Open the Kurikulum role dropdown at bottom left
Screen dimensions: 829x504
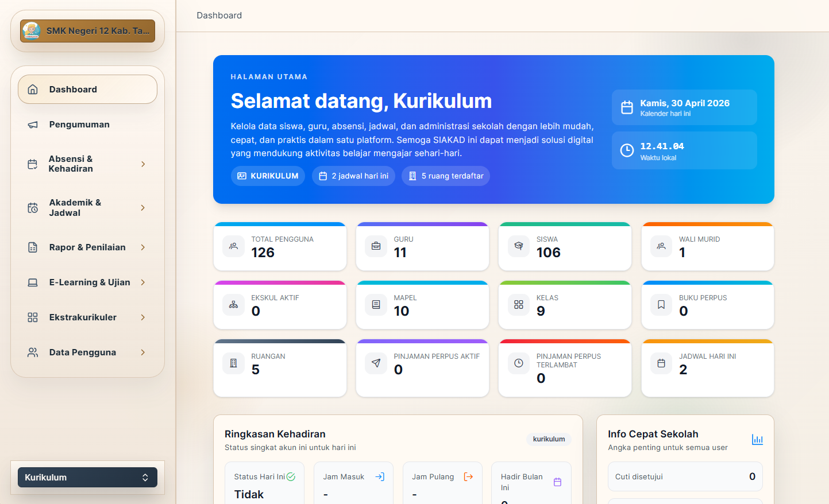pos(87,477)
